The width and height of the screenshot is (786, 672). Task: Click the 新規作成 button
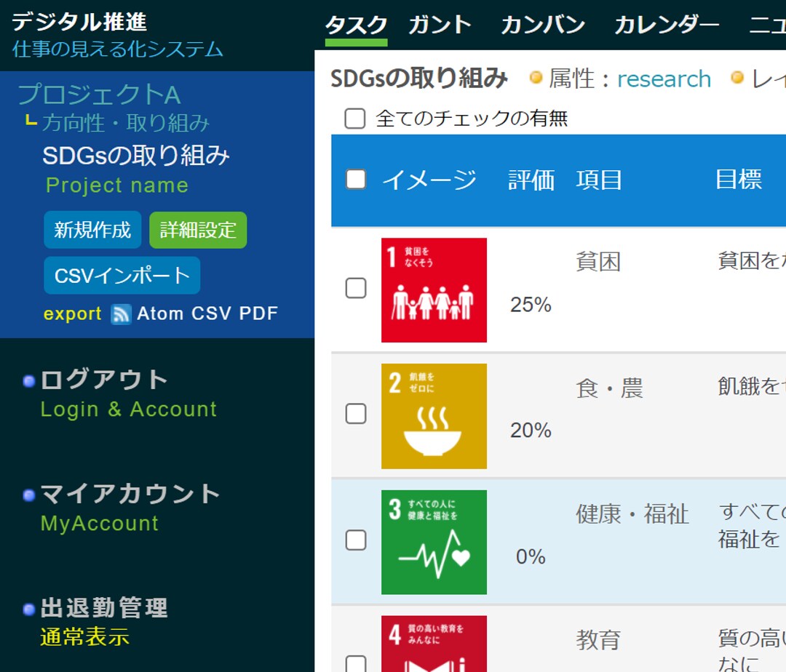tap(92, 231)
